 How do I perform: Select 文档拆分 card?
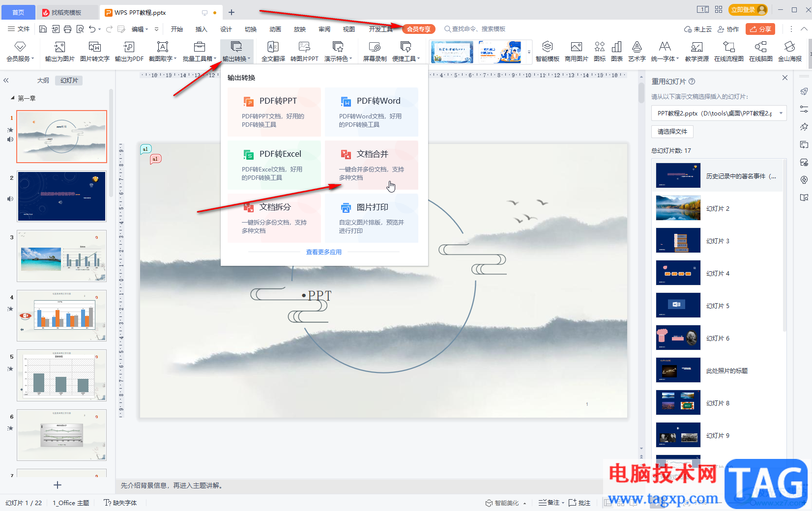(x=274, y=218)
